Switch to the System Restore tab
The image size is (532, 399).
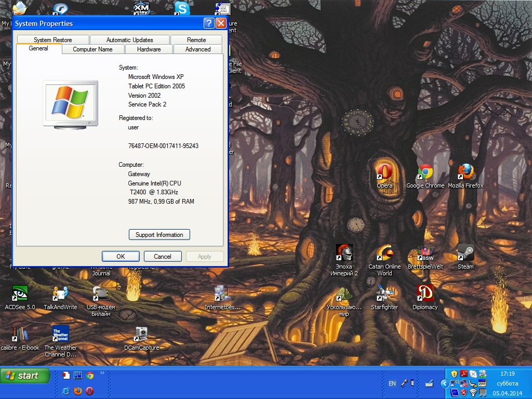pyautogui.click(x=53, y=39)
